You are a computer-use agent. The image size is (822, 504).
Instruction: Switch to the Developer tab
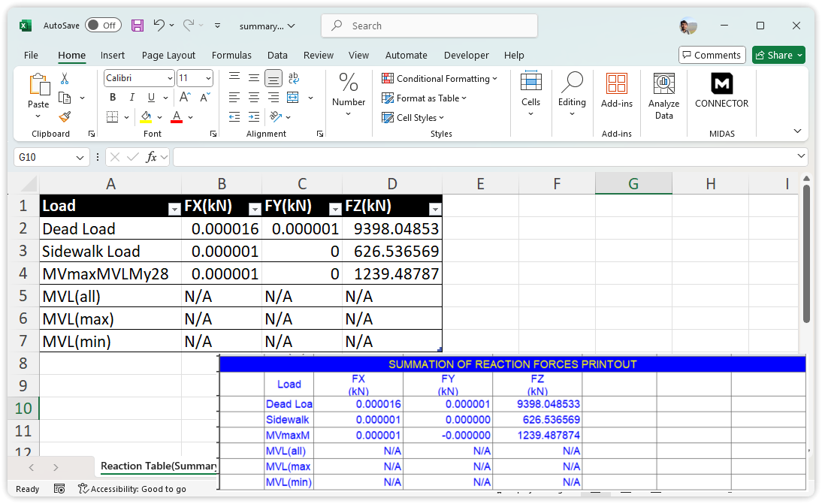[466, 55]
